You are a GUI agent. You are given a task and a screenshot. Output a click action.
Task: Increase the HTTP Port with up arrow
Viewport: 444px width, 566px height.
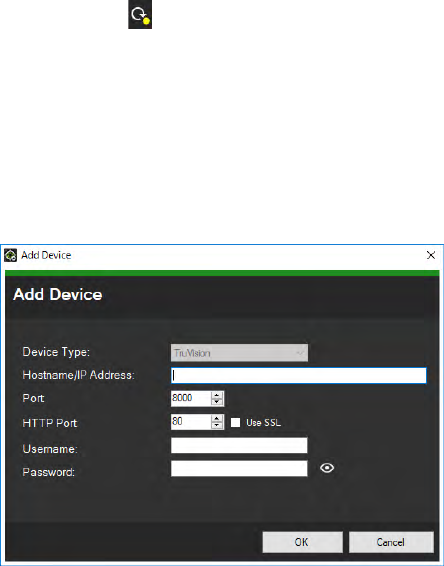pos(217,418)
